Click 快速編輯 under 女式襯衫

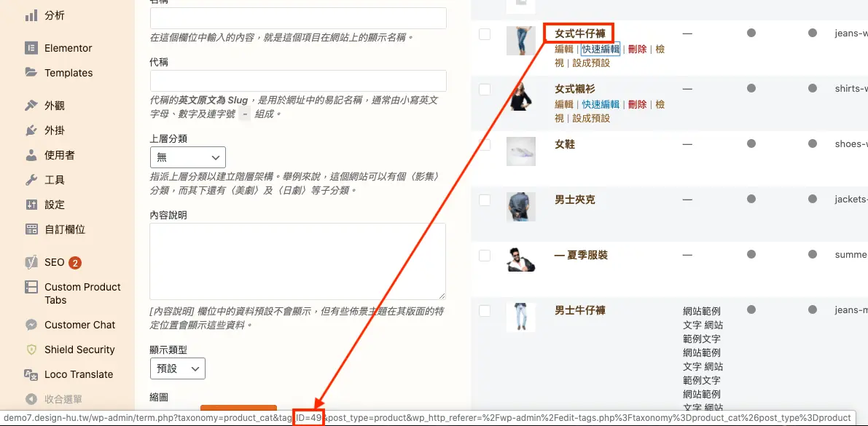pyautogui.click(x=601, y=104)
